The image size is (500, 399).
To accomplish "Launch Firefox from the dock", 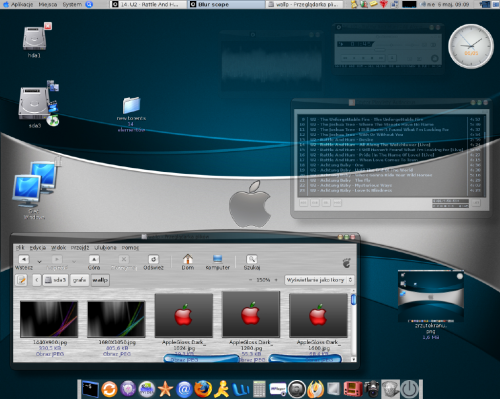I will tap(203, 389).
